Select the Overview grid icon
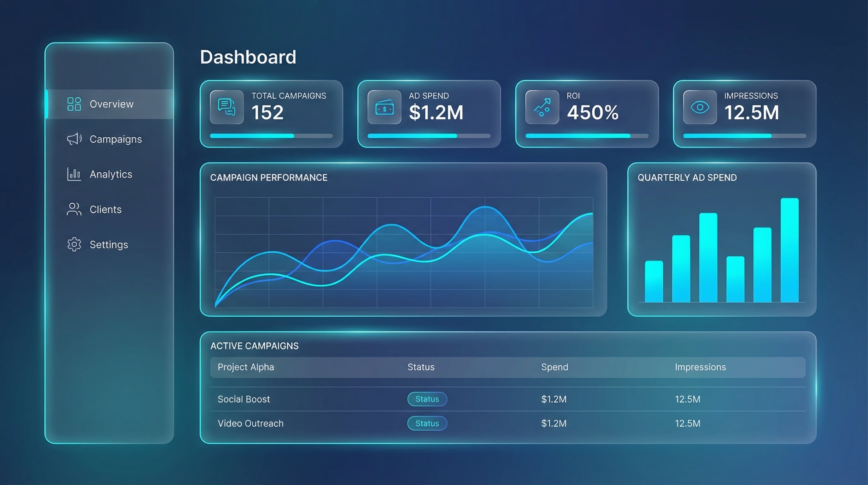Image resolution: width=868 pixels, height=485 pixels. [x=74, y=104]
